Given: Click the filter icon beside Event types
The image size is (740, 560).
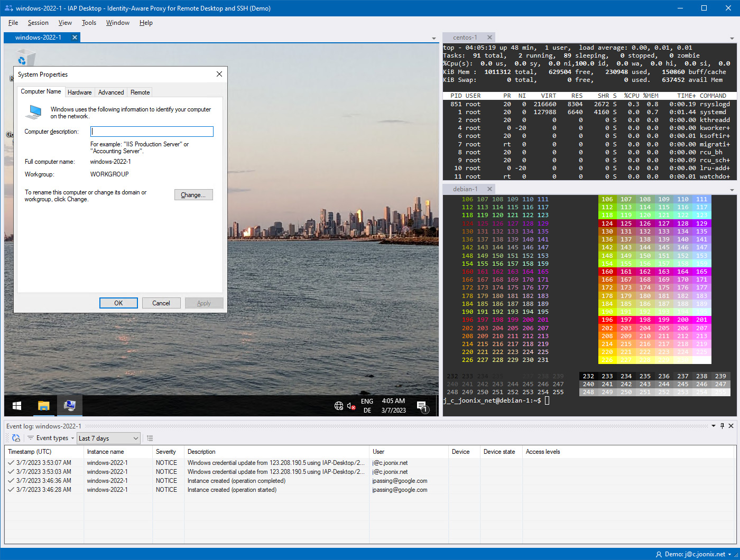Looking at the screenshot, I should (x=31, y=438).
